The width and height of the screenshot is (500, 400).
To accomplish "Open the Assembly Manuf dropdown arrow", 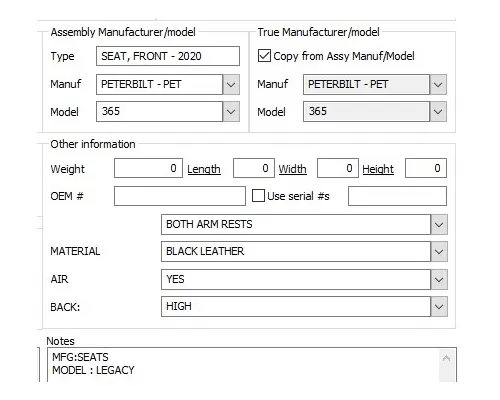I will point(231,84).
